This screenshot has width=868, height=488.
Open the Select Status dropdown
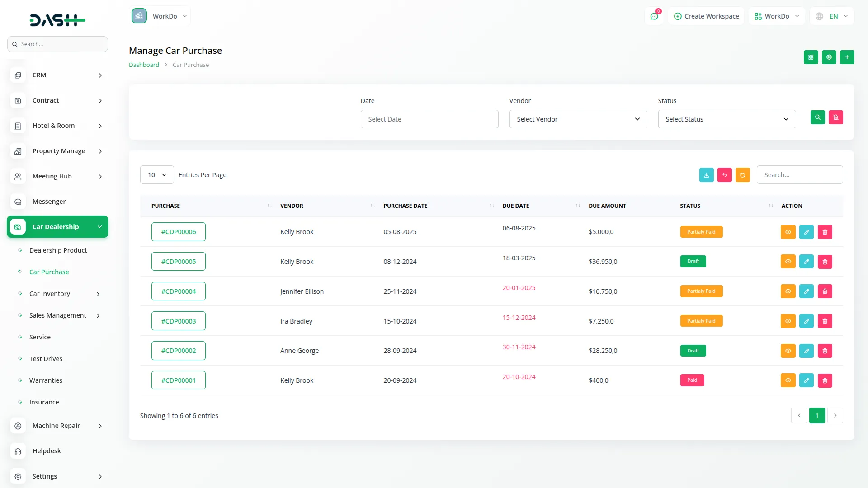point(726,119)
